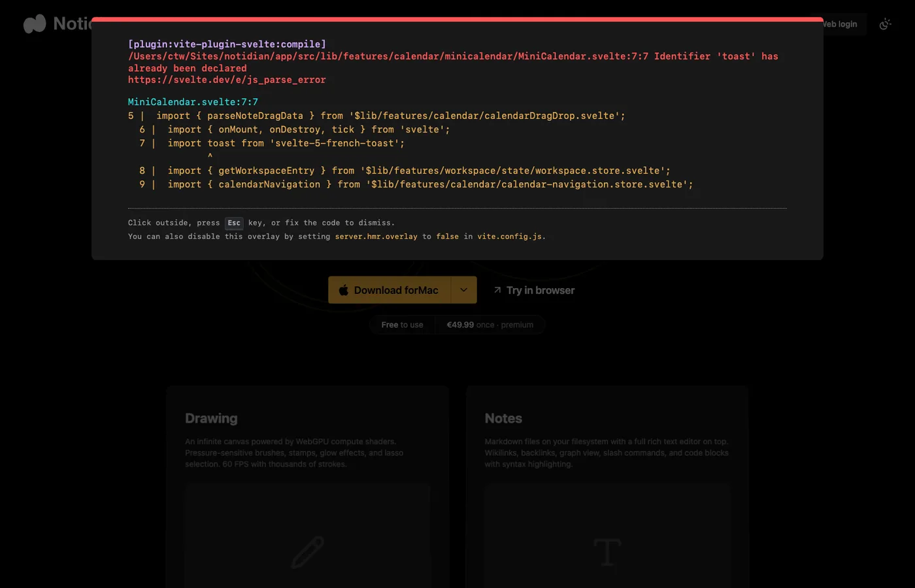
Task: Select the €49.99 once premium pill
Action: coord(490,325)
